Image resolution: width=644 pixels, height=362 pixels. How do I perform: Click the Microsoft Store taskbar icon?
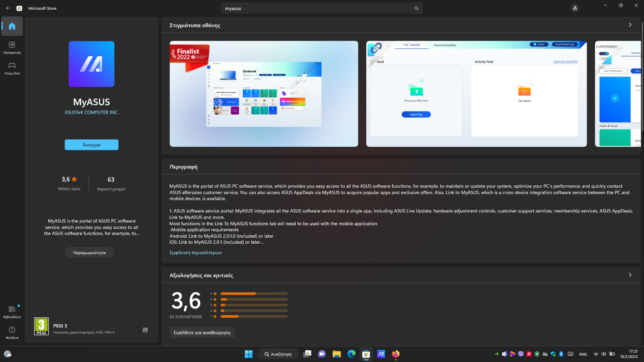click(366, 354)
